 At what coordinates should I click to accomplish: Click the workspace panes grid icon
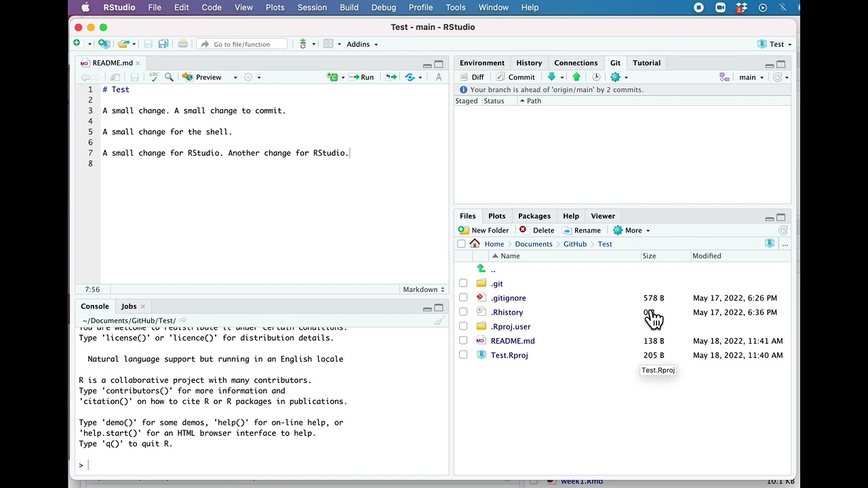pyautogui.click(x=328, y=44)
